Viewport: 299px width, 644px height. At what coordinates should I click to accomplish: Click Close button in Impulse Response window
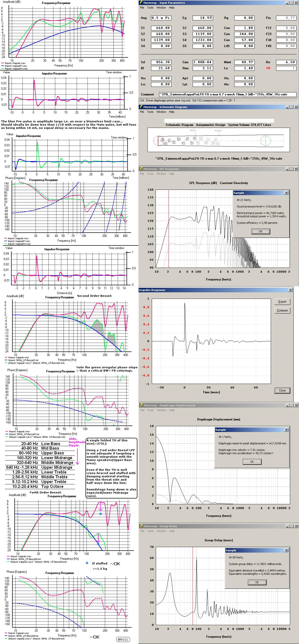tap(282, 390)
